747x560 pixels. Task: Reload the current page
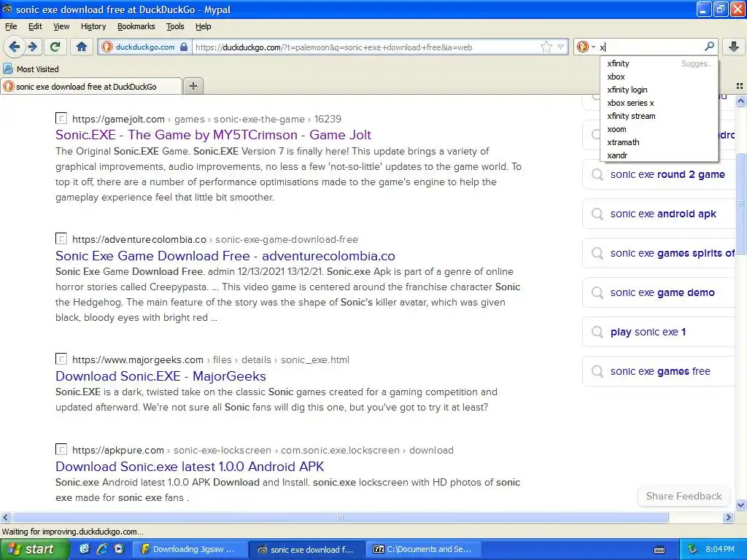pos(55,47)
